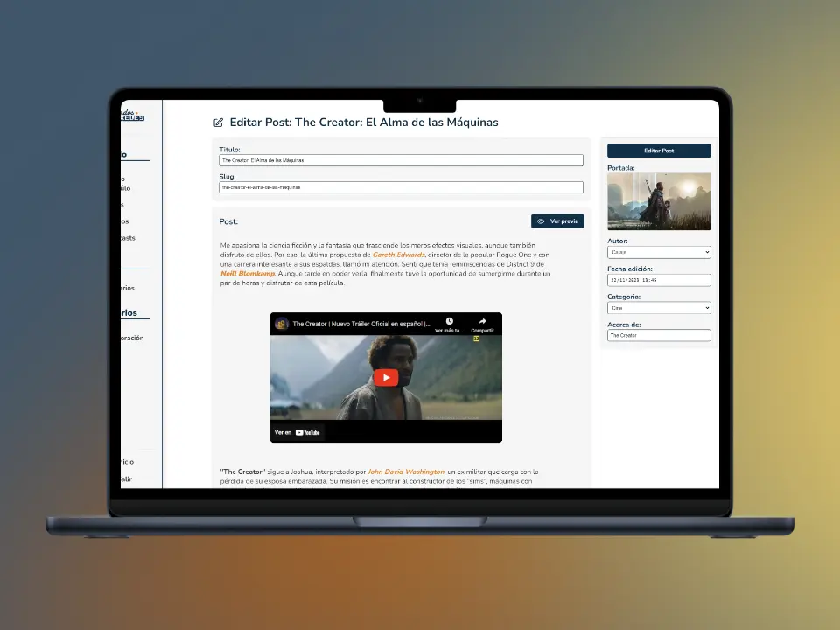Click the Portada: label
The height and width of the screenshot is (630, 840).
point(621,168)
